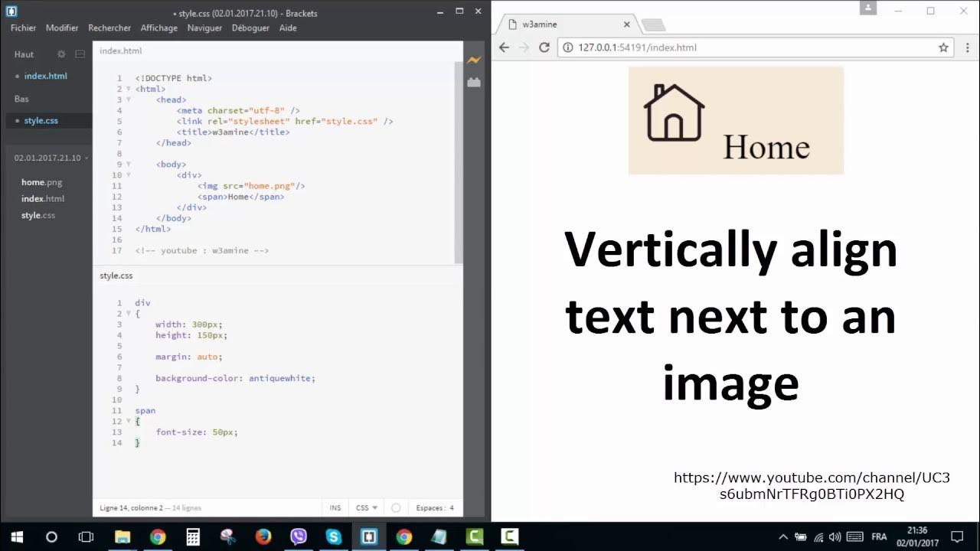Open Calculator from taskbar
Screen dimensions: 980x551
(x=193, y=536)
